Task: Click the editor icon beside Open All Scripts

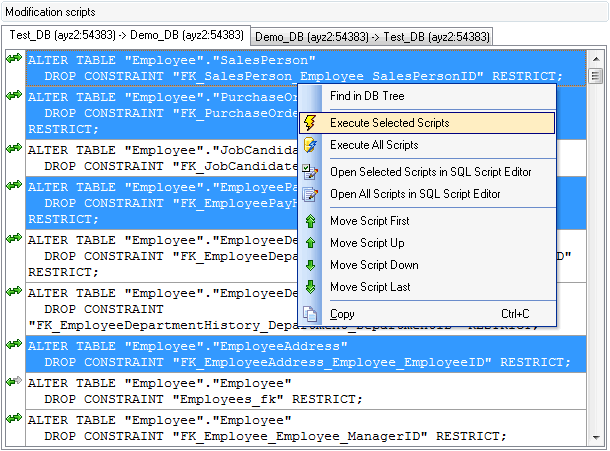Action: [x=309, y=194]
